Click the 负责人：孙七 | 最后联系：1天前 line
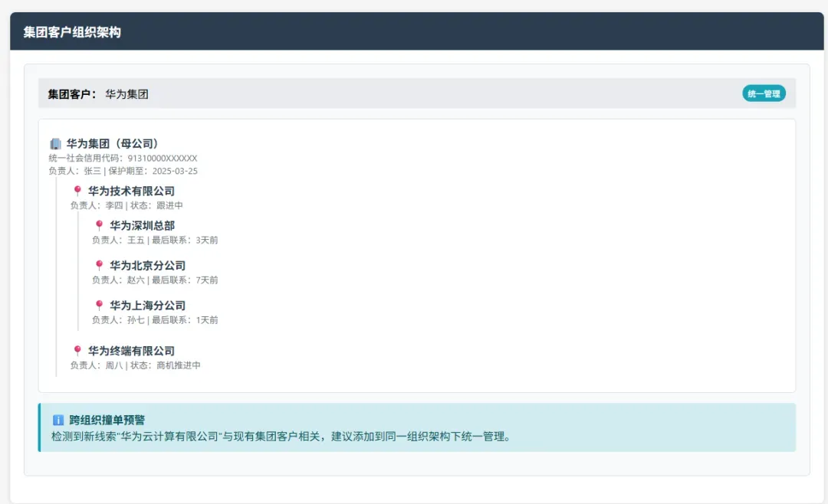This screenshot has width=828, height=504. tap(155, 320)
